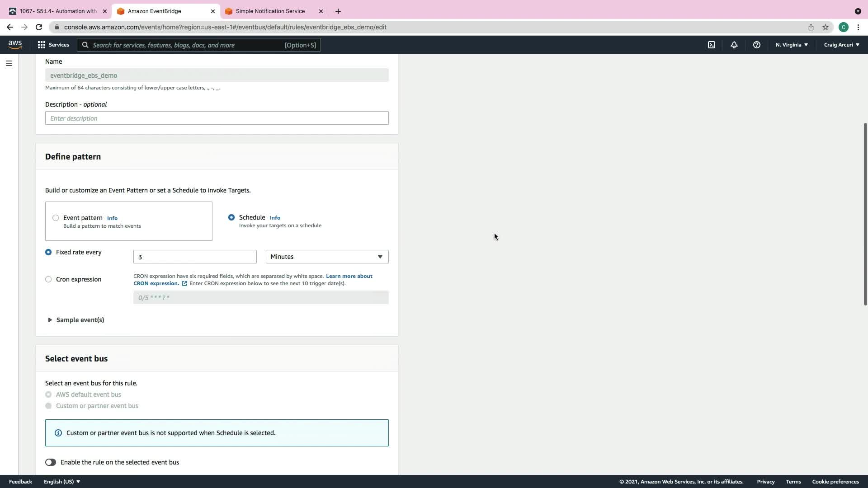Switch to the 1067- S5:L4 Automation tab
Image resolution: width=868 pixels, height=488 pixels.
coord(58,11)
